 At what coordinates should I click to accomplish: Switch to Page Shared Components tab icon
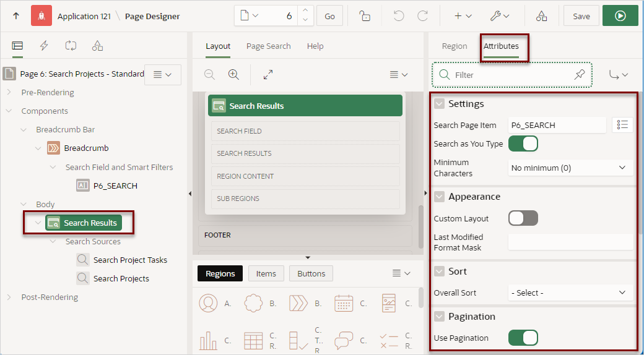97,46
